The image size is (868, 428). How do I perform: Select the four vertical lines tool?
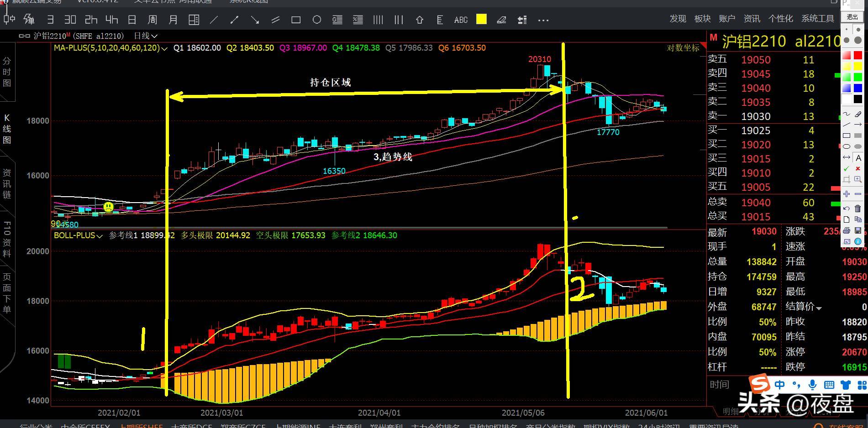378,20
